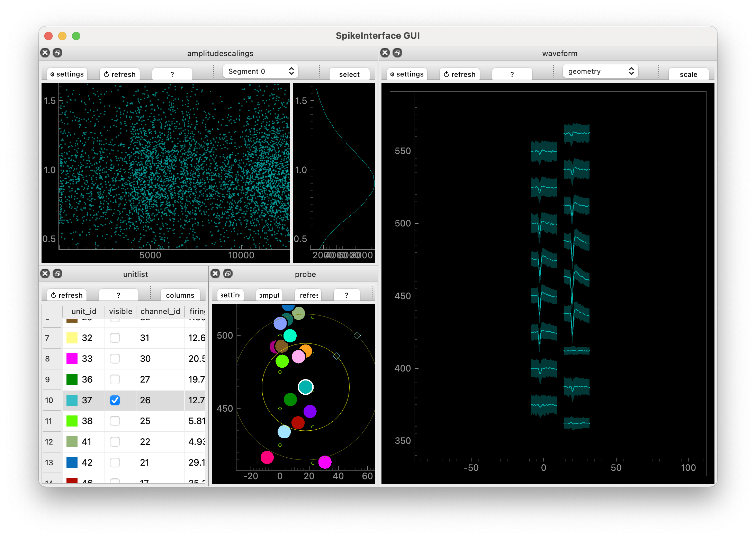The image size is (756, 538).
Task: Open amplitudescalings settings
Action: [67, 74]
